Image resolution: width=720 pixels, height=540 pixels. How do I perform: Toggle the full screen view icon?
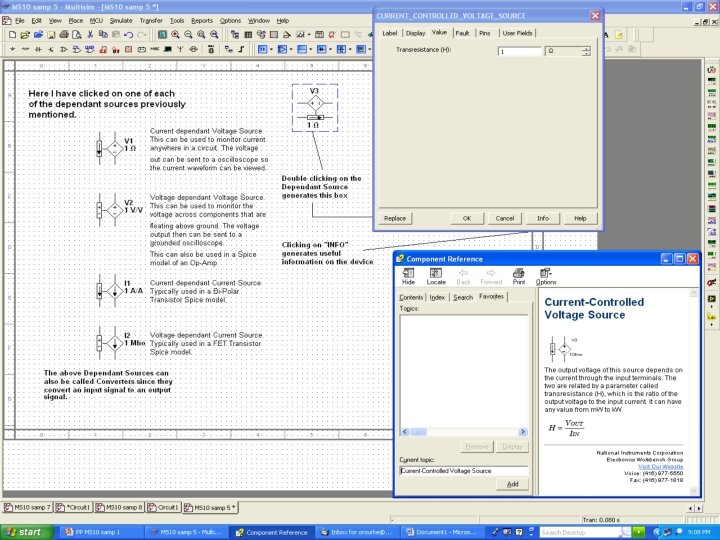163,34
